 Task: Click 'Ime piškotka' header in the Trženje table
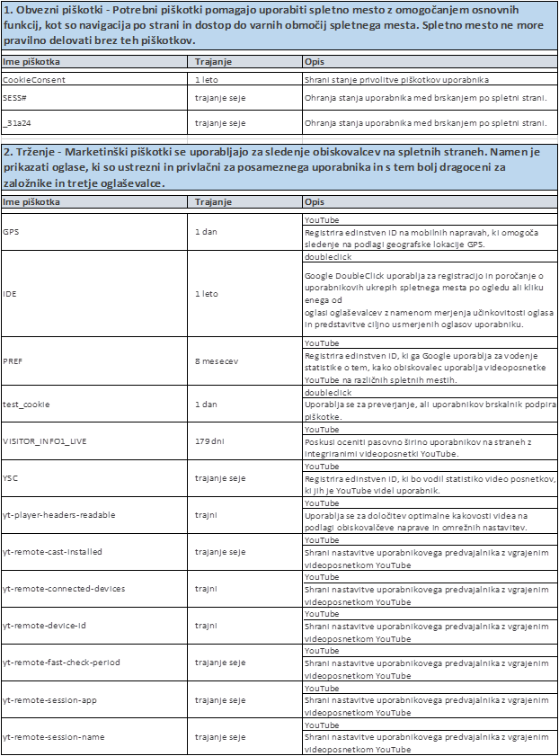pos(31,202)
